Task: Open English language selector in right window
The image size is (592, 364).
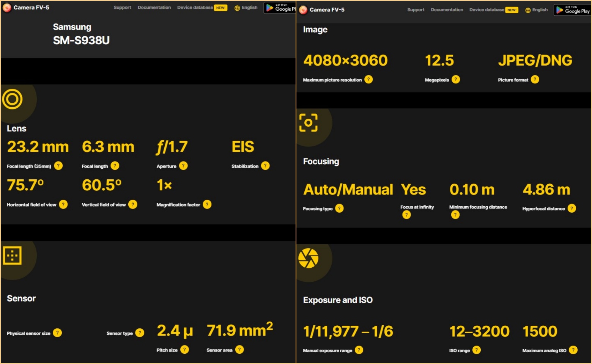Action: pyautogui.click(x=536, y=10)
